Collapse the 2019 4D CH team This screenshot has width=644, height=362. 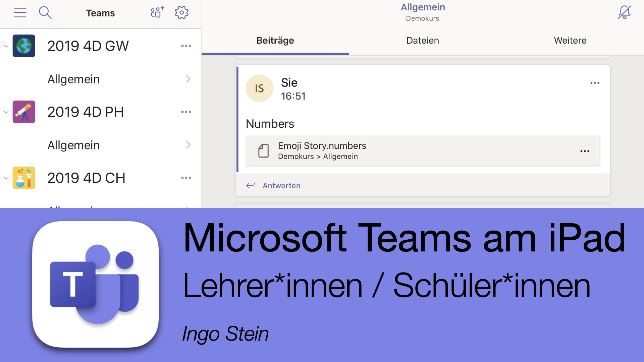point(6,178)
